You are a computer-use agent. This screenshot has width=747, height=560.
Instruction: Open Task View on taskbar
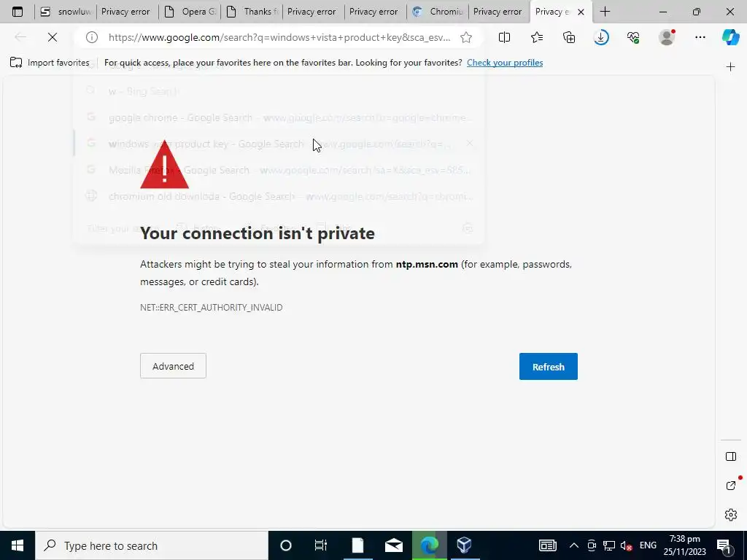point(321,545)
